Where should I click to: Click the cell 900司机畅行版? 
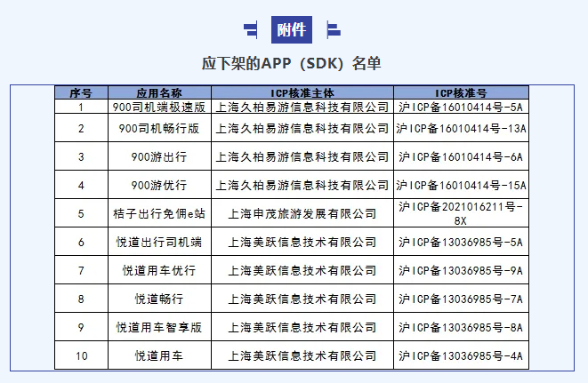click(159, 128)
